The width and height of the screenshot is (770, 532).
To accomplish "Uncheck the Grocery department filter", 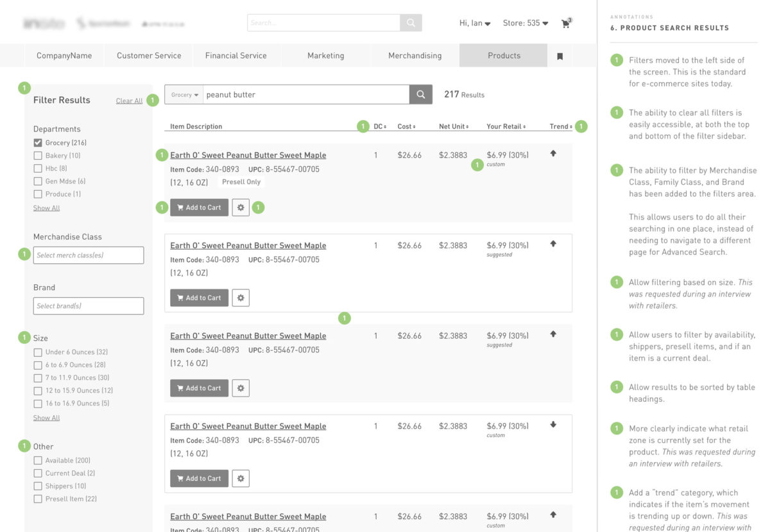I will 37,142.
